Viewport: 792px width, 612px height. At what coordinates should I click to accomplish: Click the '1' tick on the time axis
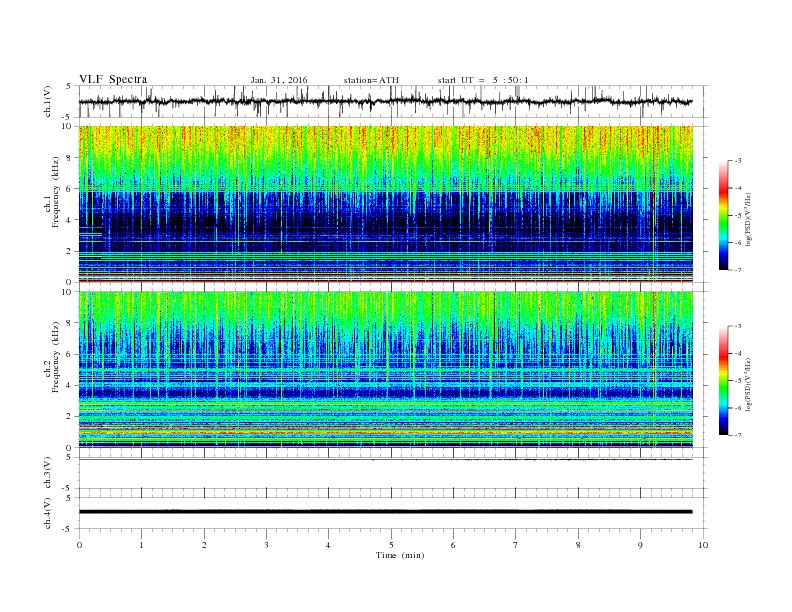tap(141, 545)
